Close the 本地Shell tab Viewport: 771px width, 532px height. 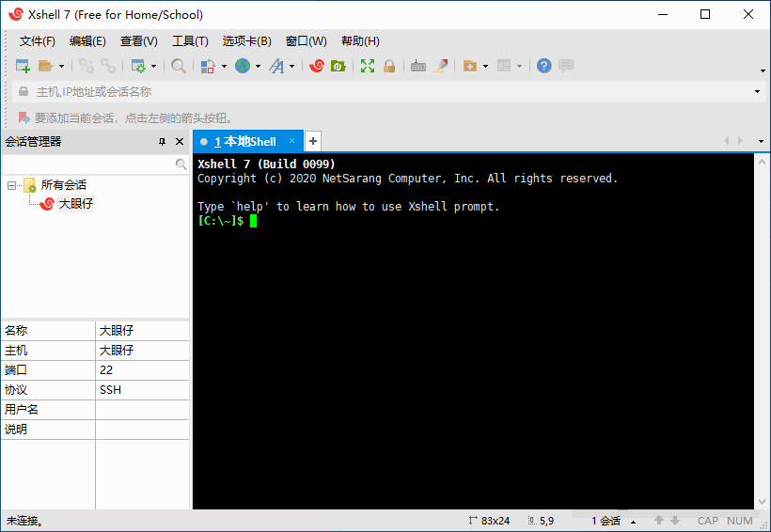pyautogui.click(x=292, y=141)
